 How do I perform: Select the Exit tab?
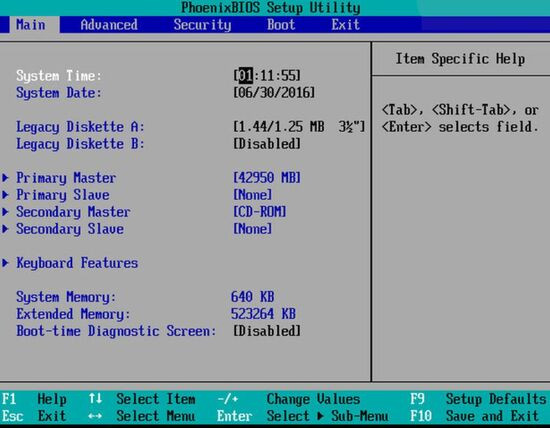click(x=346, y=25)
